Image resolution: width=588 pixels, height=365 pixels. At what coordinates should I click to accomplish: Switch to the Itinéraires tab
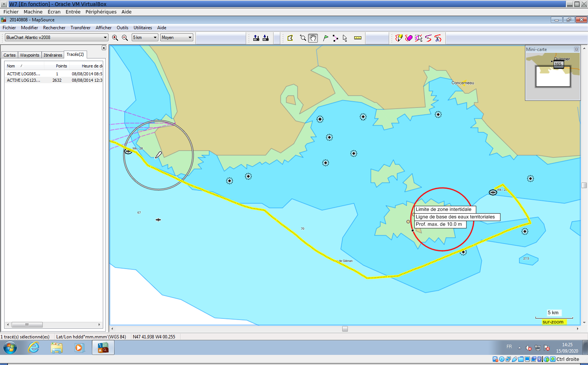53,55
